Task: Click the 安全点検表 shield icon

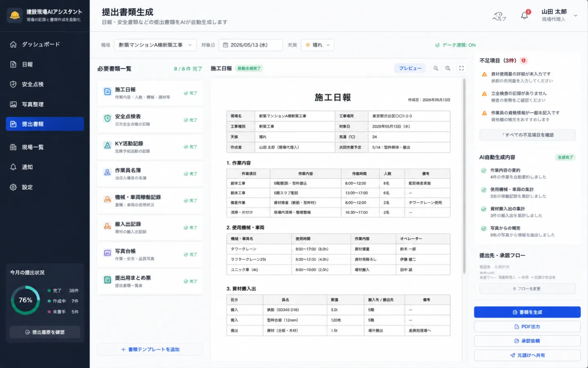Action: click(107, 118)
